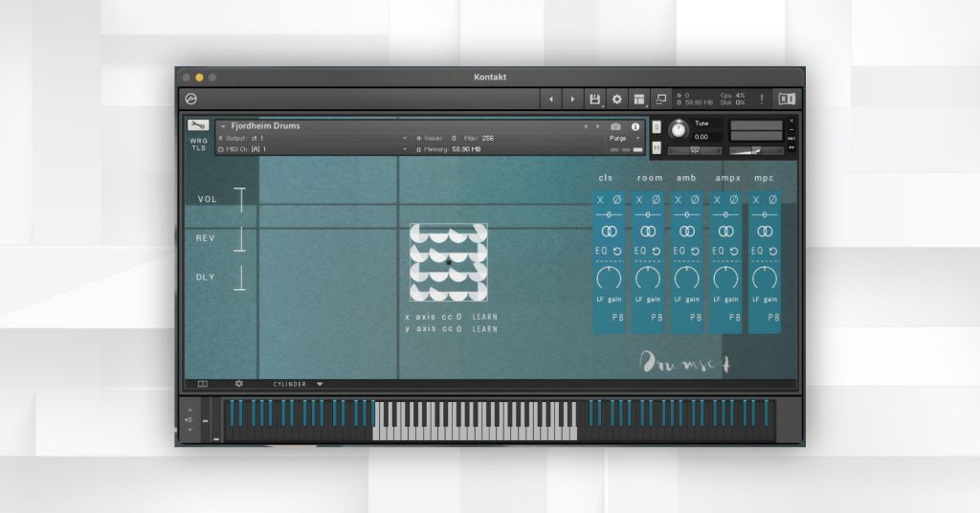Invert phase on amb channel
This screenshot has width=980, height=513.
tap(695, 199)
